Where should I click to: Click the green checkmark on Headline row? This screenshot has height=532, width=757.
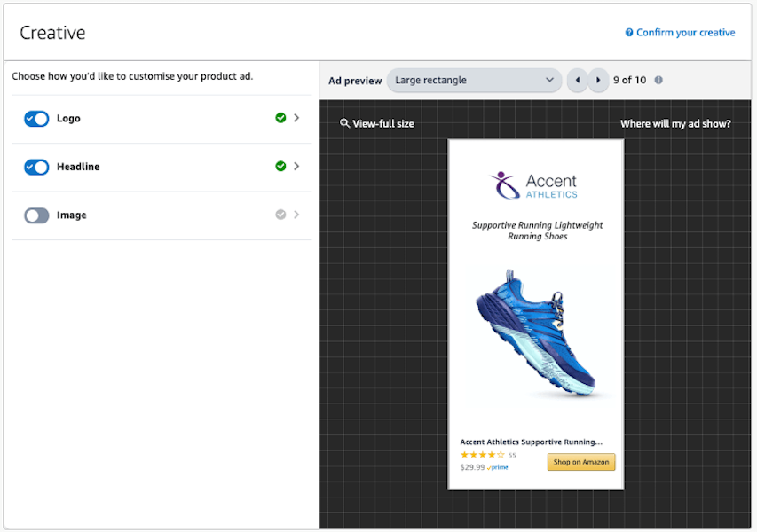click(x=280, y=166)
